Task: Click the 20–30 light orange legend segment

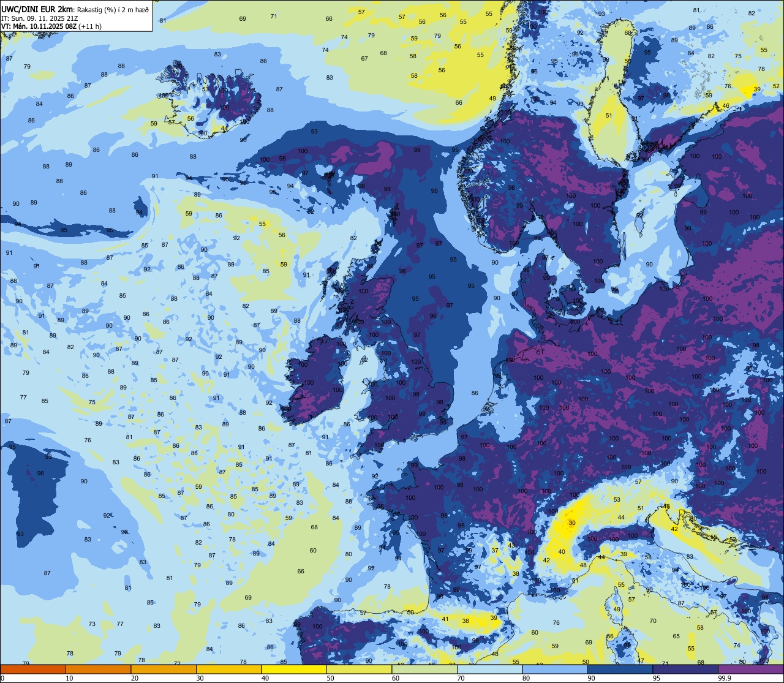Action: (x=164, y=669)
